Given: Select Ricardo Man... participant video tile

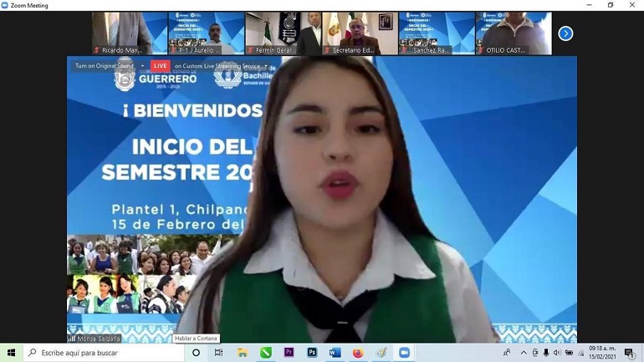Looking at the screenshot, I should coord(130,33).
